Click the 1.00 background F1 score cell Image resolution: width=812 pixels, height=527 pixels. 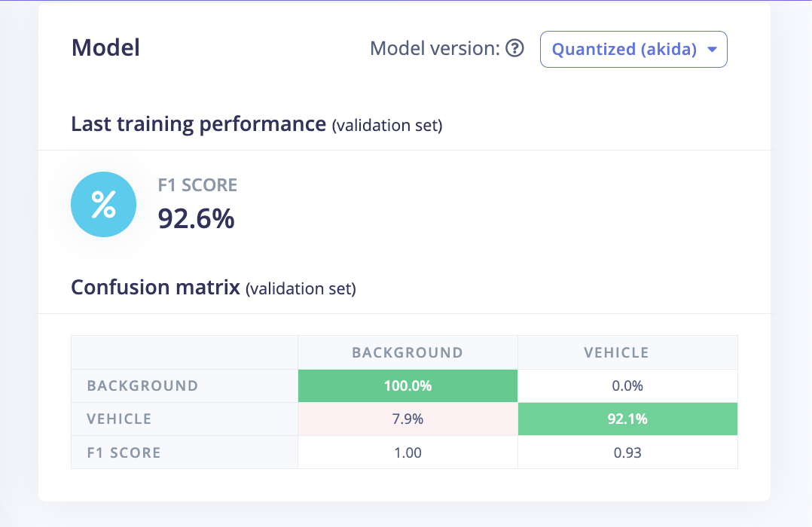[408, 452]
